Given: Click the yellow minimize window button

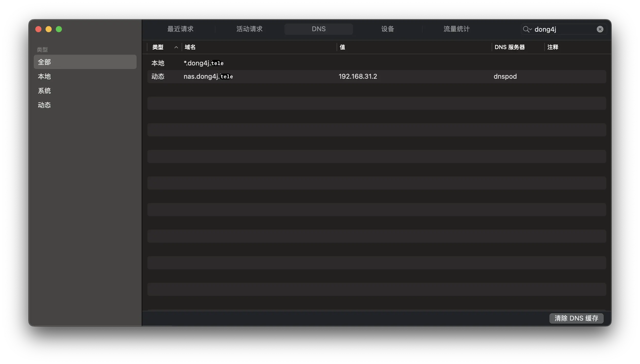Looking at the screenshot, I should pos(49,29).
